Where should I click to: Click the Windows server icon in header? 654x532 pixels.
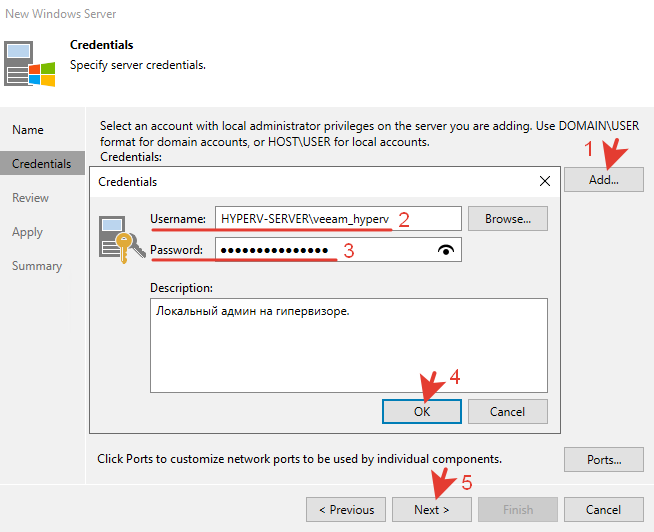[x=29, y=62]
